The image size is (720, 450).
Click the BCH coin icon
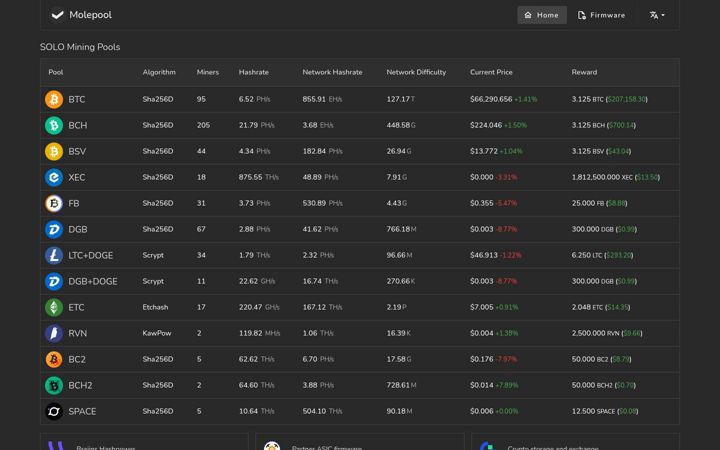coord(54,125)
